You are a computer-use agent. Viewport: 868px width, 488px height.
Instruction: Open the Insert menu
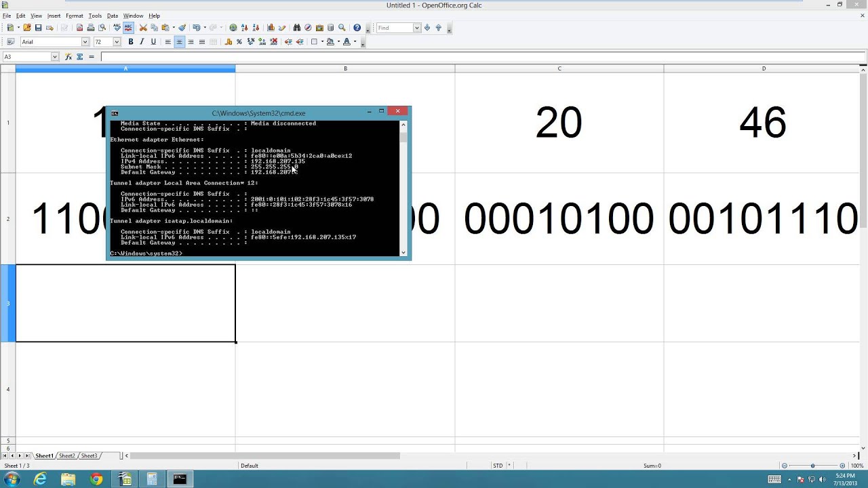coord(54,16)
